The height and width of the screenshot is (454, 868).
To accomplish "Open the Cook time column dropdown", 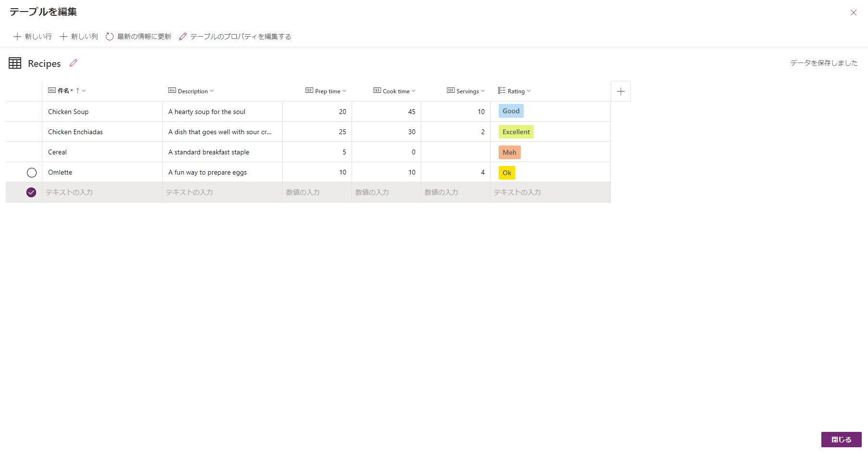I will coord(414,91).
